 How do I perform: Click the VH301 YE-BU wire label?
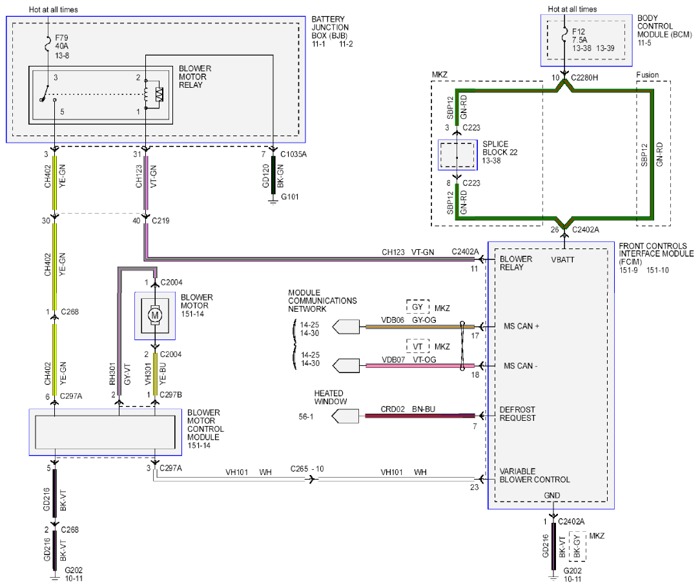155,374
